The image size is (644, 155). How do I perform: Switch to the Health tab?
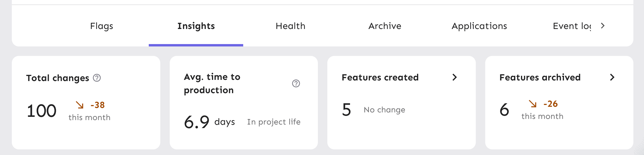(290, 26)
